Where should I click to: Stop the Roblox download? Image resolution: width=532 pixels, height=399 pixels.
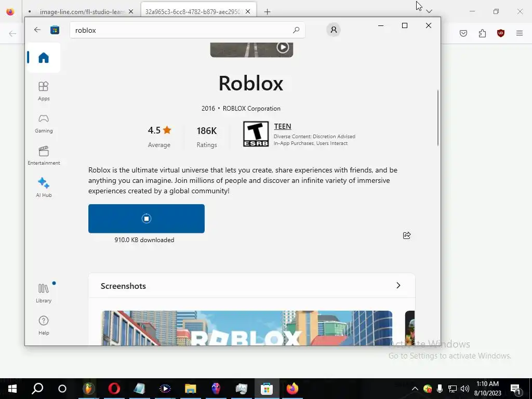coord(146,219)
